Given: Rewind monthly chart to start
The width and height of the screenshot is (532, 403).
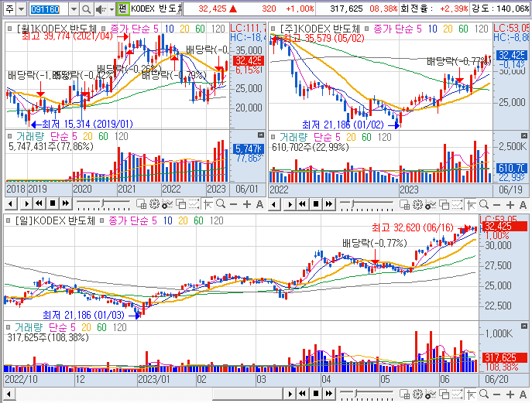Looking at the screenshot, I should tap(39, 204).
